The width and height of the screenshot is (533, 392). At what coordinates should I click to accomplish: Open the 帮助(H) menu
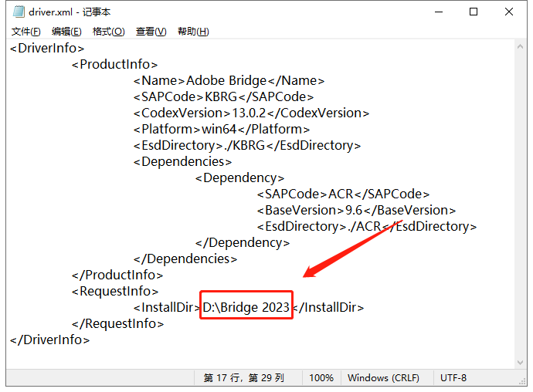(x=193, y=32)
